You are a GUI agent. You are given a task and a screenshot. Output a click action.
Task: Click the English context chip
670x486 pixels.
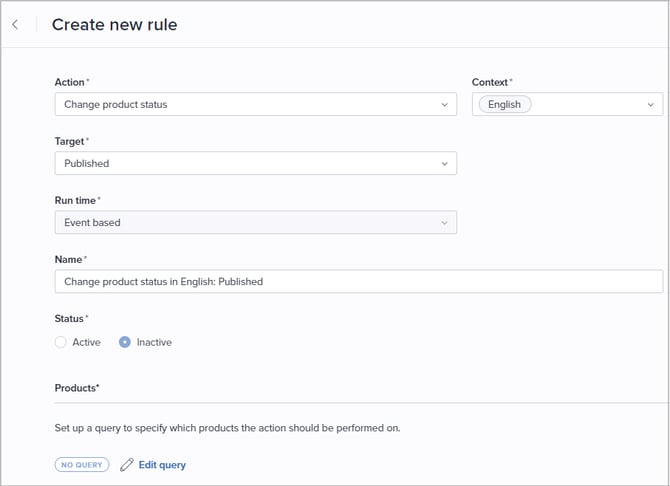point(505,104)
